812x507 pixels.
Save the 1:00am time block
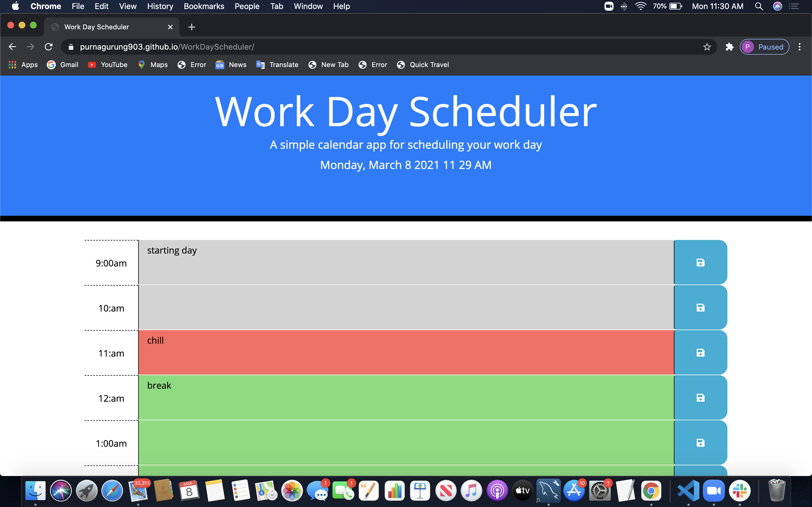[700, 442]
